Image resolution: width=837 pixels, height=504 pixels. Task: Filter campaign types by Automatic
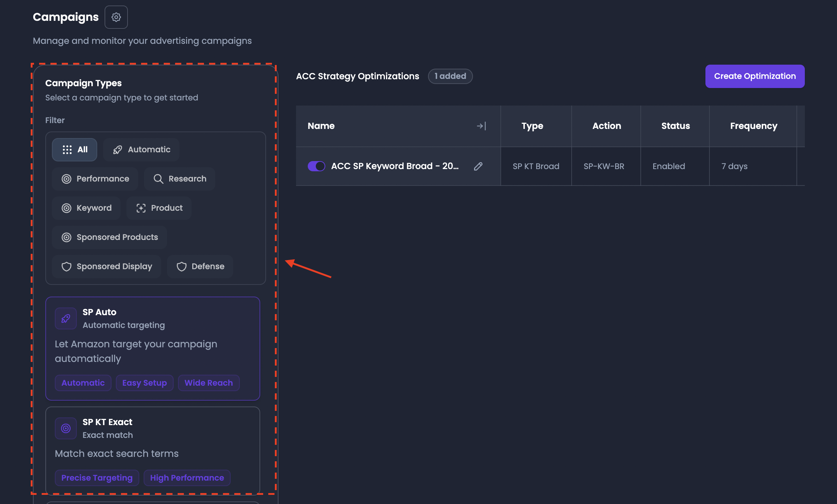[x=141, y=150]
